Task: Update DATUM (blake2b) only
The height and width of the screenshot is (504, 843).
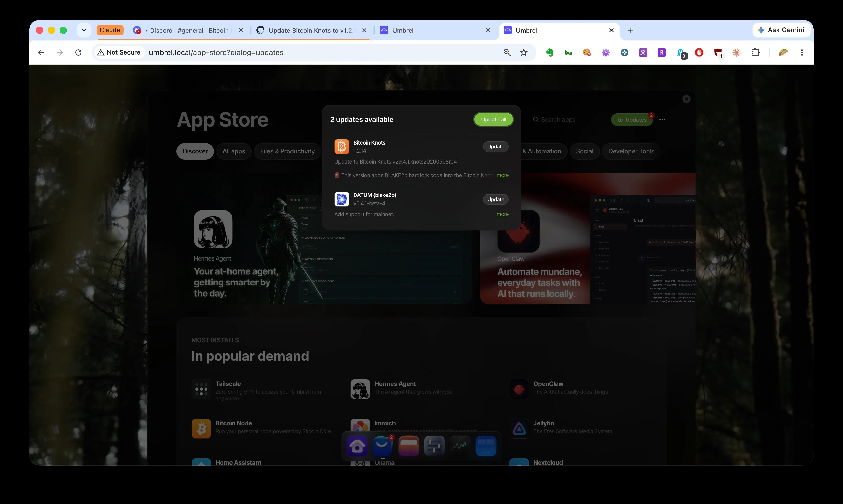Action: point(495,199)
